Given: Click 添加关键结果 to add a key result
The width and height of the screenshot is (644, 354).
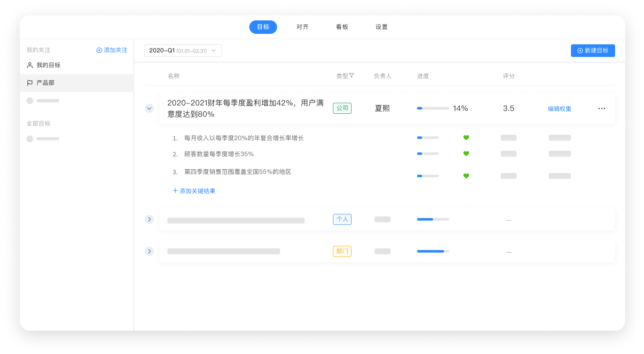Looking at the screenshot, I should point(194,191).
